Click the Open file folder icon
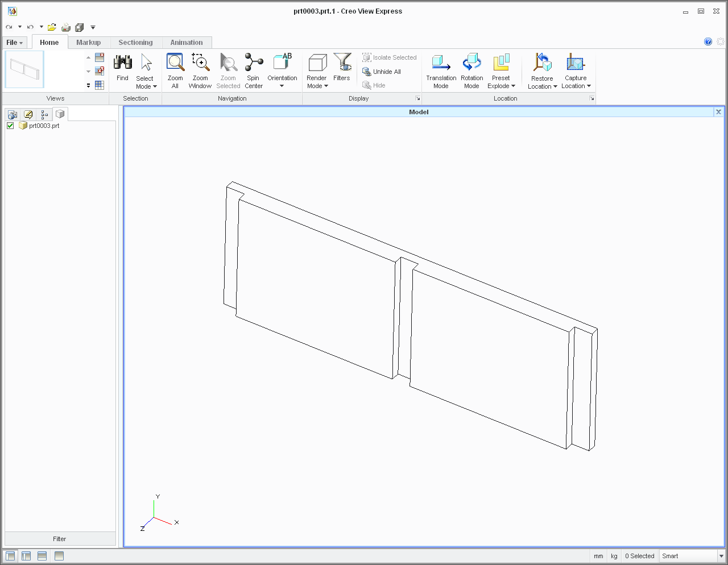 click(x=52, y=27)
